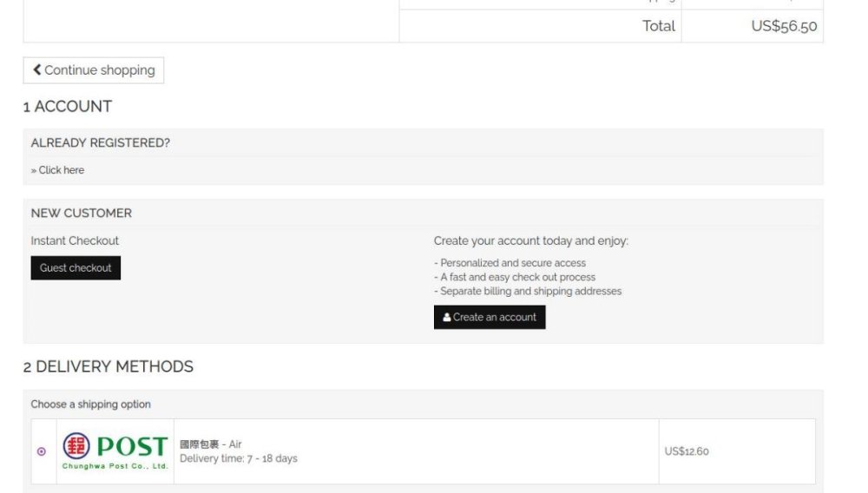Click the "Total" label in order summary

pos(659,26)
